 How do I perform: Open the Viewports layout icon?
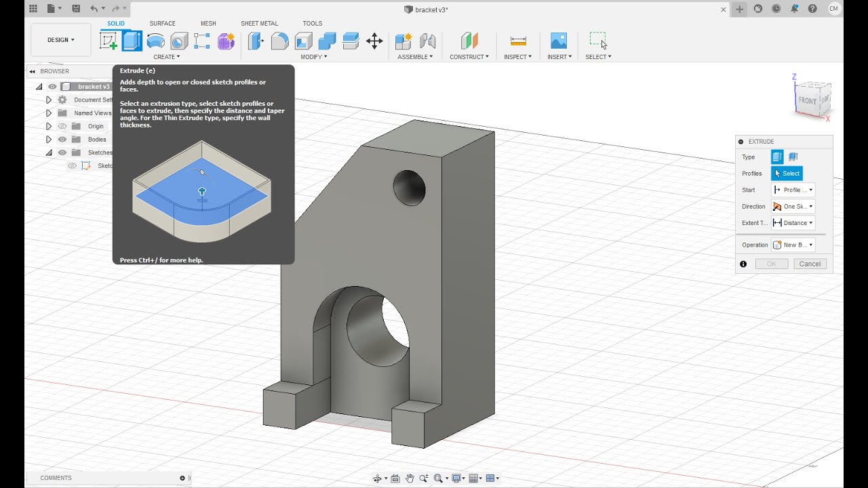coord(491,479)
